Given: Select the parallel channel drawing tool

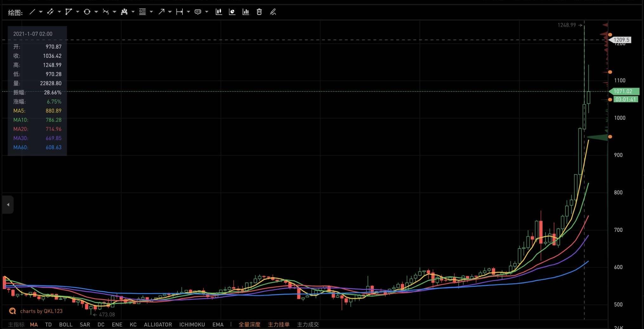Looking at the screenshot, I should [50, 12].
